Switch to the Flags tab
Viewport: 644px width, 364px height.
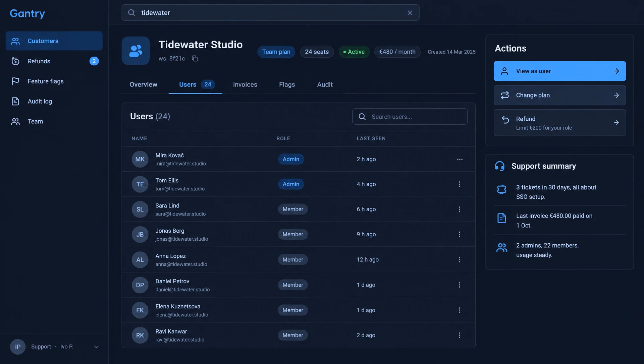point(287,85)
